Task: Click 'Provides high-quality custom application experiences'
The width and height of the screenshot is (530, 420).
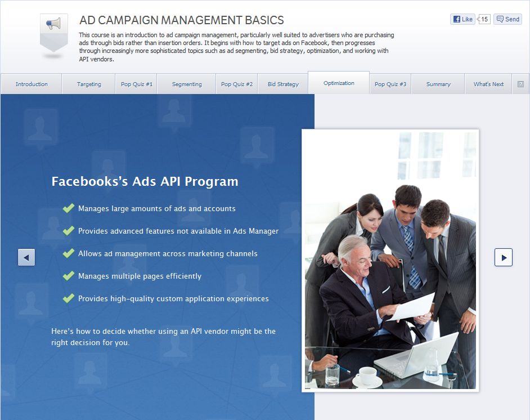Action: pos(173,298)
